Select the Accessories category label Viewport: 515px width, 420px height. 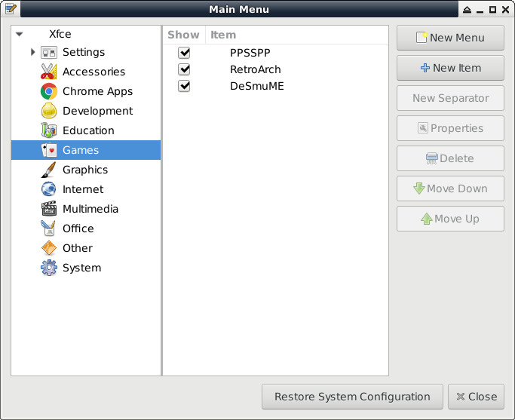pyautogui.click(x=93, y=72)
